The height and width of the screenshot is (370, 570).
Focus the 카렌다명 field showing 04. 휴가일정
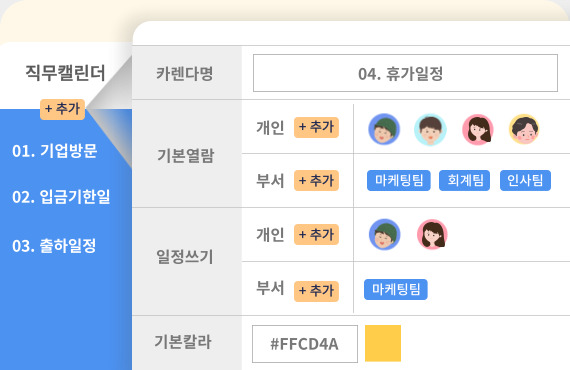coord(405,73)
